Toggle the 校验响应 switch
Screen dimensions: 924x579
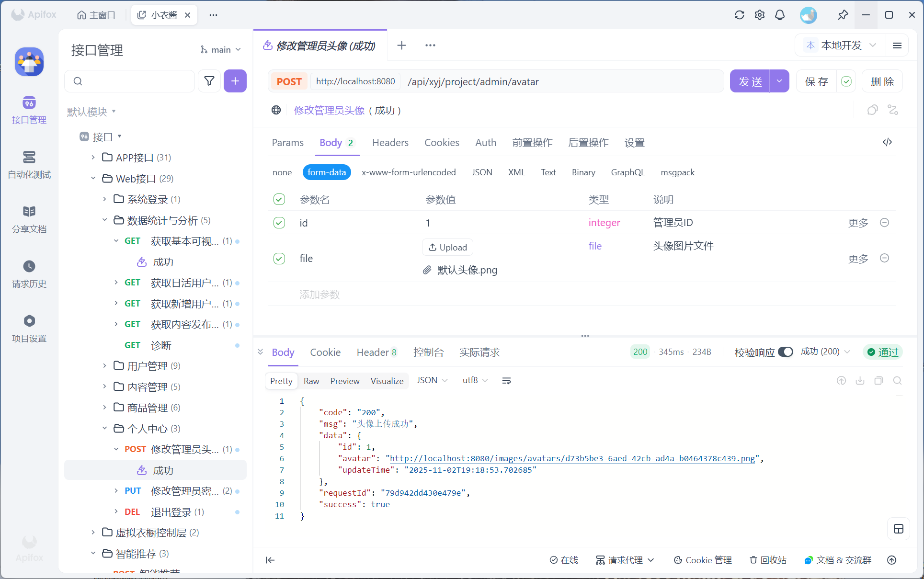[785, 352]
